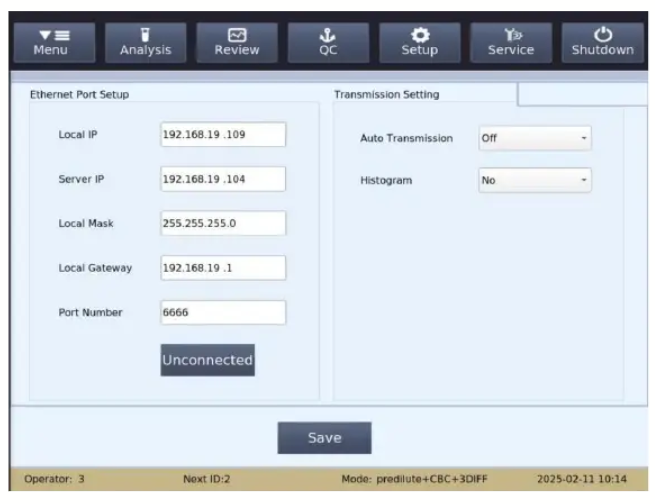Click the Save button
The width and height of the screenshot is (655, 504).
click(325, 438)
